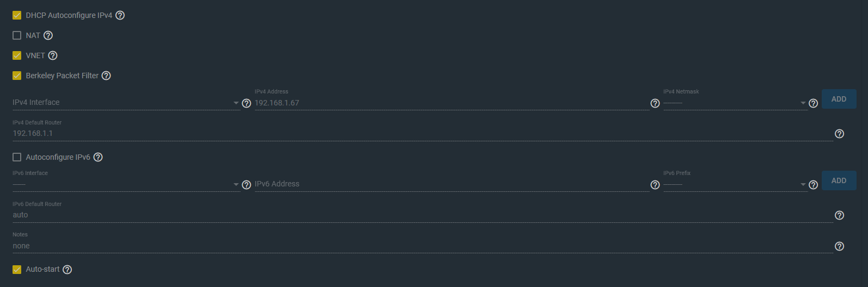
Task: Toggle the Autoconfigure IPv6 checkbox
Action: point(17,157)
